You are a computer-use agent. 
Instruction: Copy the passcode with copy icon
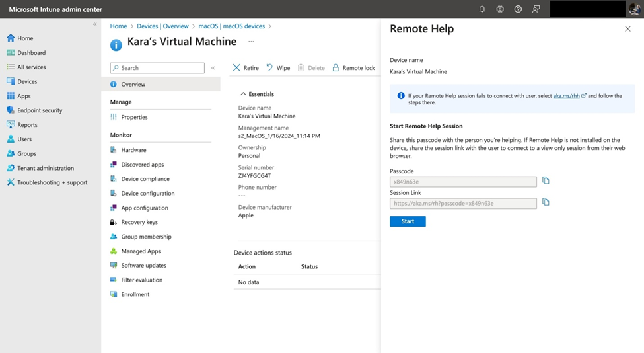pyautogui.click(x=546, y=180)
